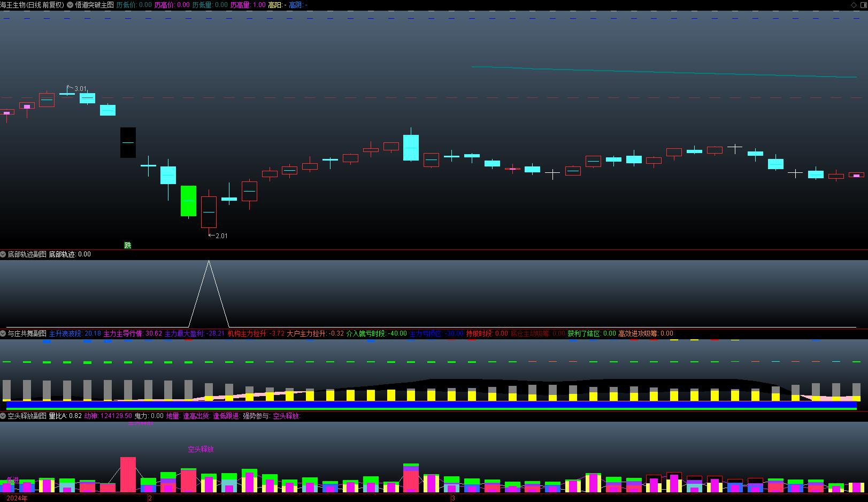
Task: Click the teal trend line in main chart
Action: 664,72
